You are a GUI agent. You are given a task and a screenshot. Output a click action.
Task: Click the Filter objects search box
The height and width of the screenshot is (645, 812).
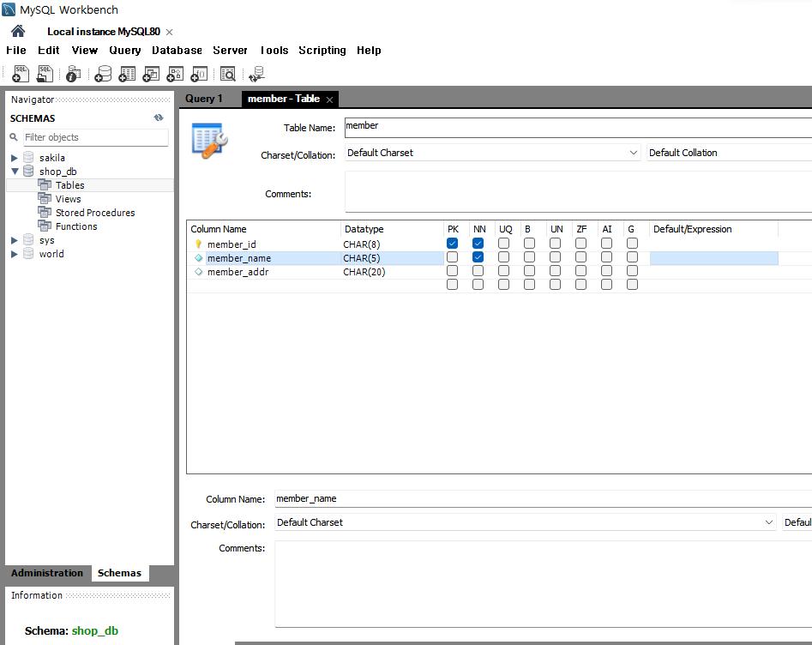(x=96, y=137)
